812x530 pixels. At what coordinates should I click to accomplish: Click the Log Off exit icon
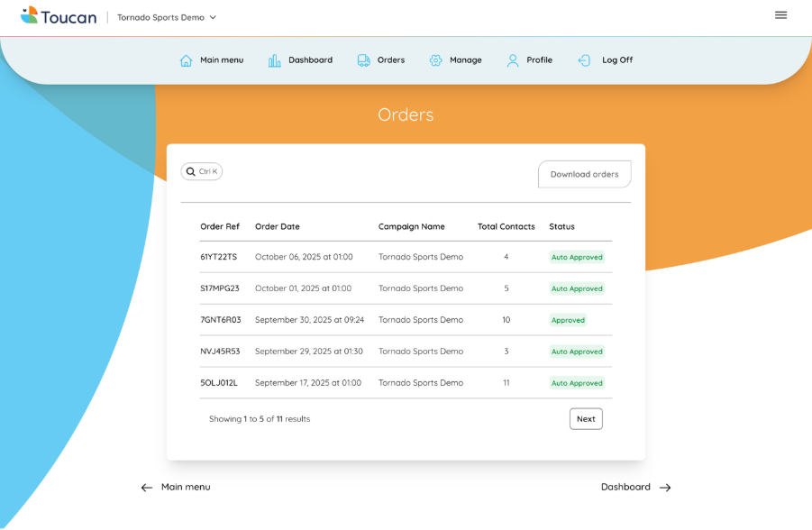[x=585, y=60]
